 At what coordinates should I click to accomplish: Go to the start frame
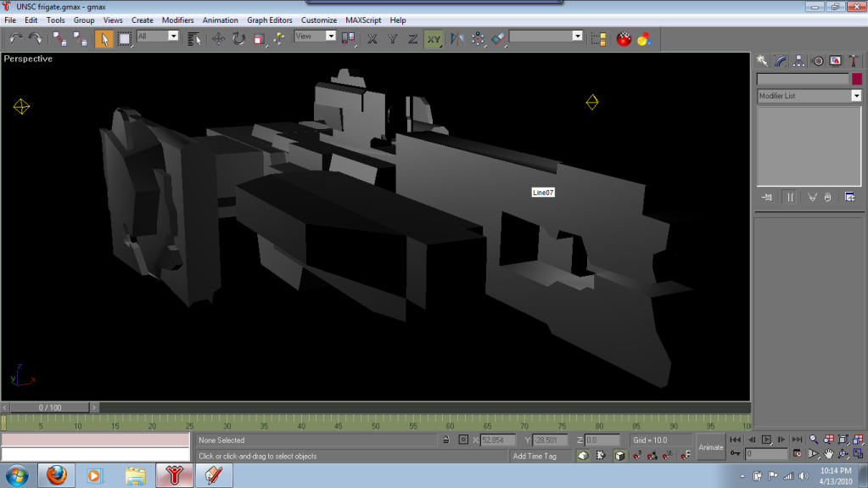coord(735,440)
